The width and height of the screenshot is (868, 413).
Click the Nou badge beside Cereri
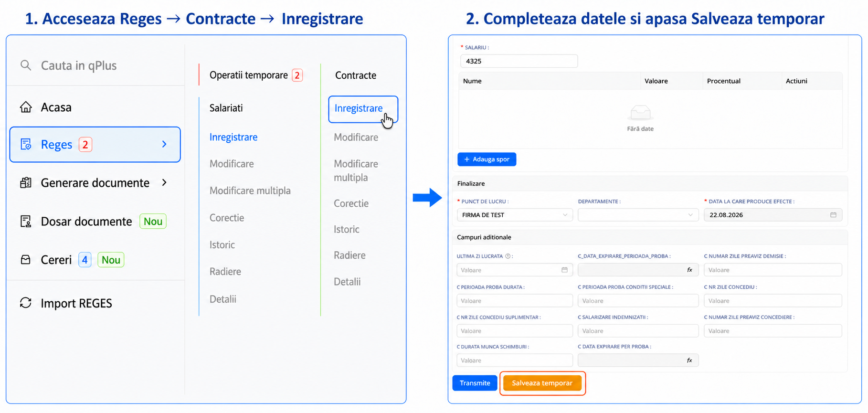click(111, 260)
